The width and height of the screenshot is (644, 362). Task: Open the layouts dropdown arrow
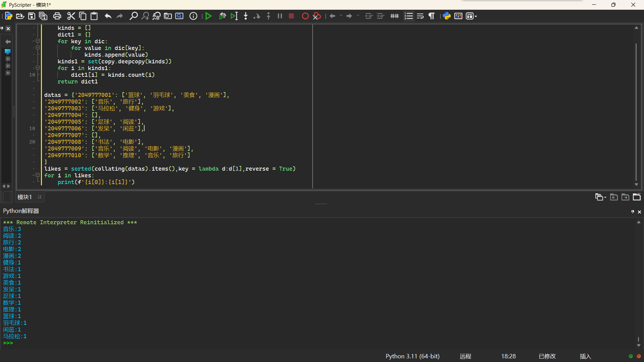(x=476, y=16)
